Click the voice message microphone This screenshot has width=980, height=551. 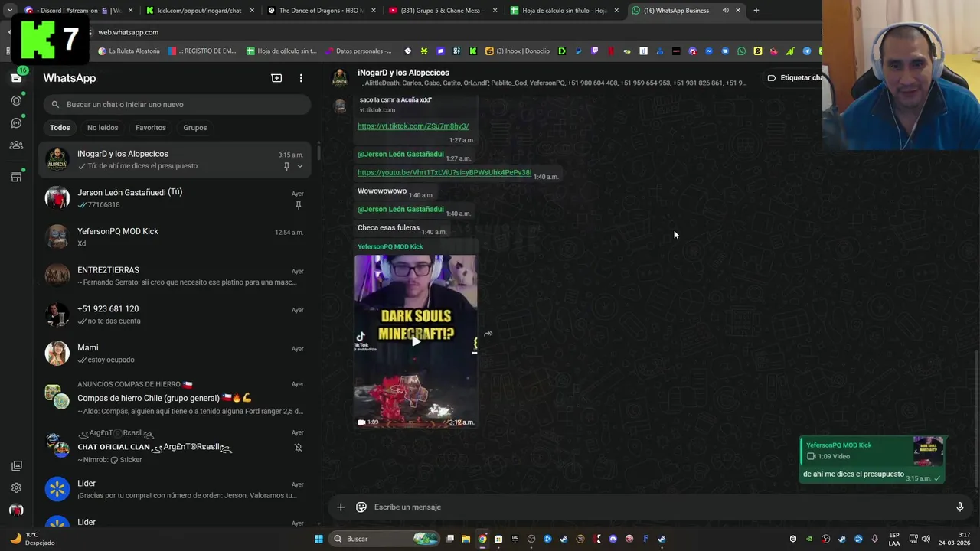tap(959, 507)
